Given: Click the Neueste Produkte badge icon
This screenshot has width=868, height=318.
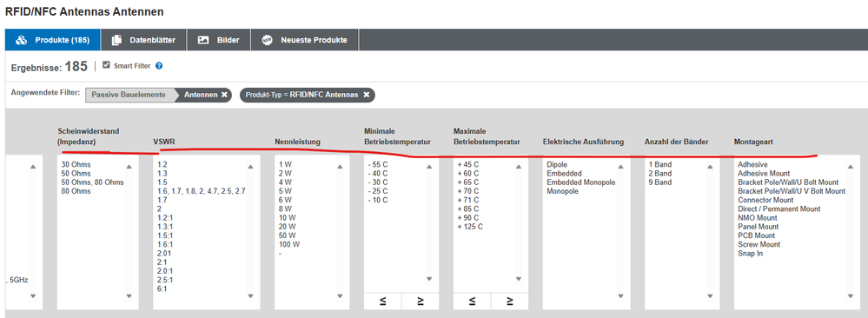Looking at the screenshot, I should (x=268, y=41).
